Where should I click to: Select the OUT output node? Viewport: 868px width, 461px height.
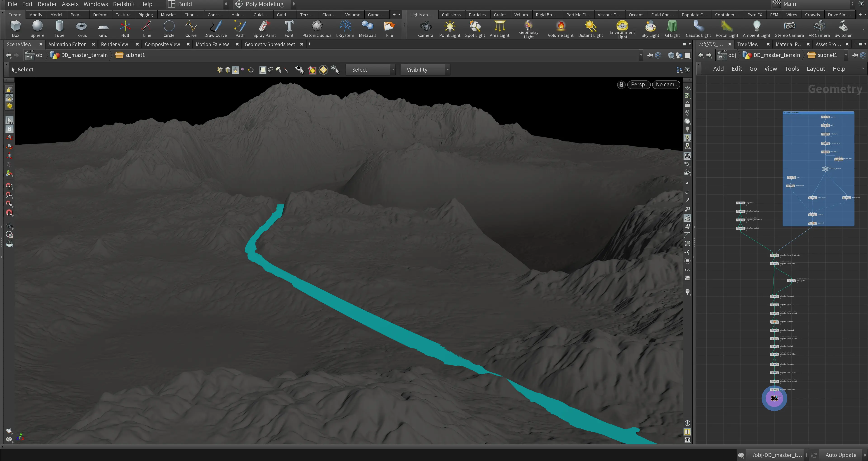[x=774, y=398]
